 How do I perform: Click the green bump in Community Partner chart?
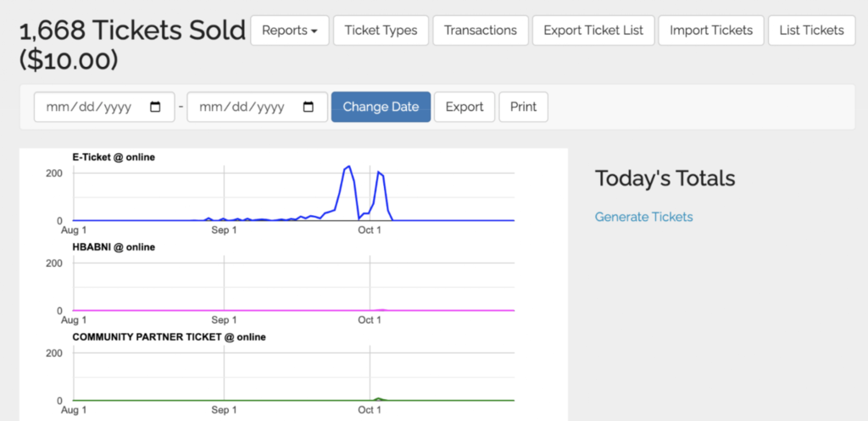pyautogui.click(x=379, y=398)
